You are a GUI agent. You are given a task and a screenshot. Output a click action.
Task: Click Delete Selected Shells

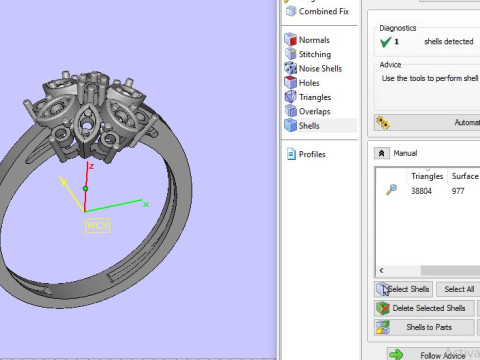[424, 308]
